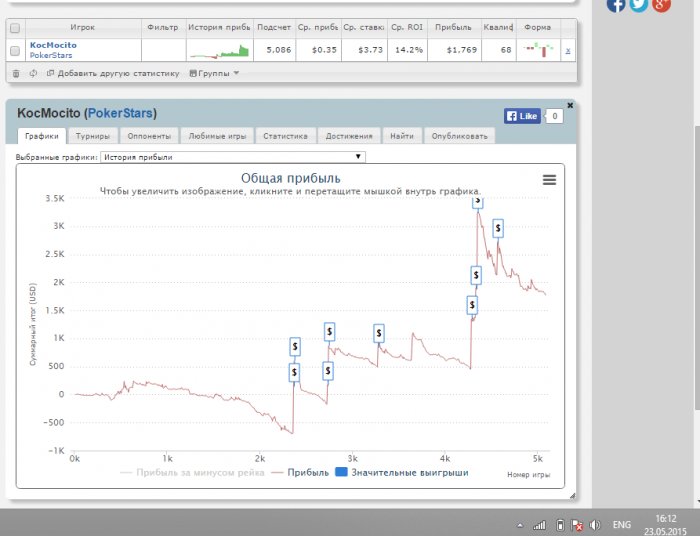Viewport: 700px width, 536px height.
Task: Click the $ marker near 1.5K on the chart
Action: 472,305
